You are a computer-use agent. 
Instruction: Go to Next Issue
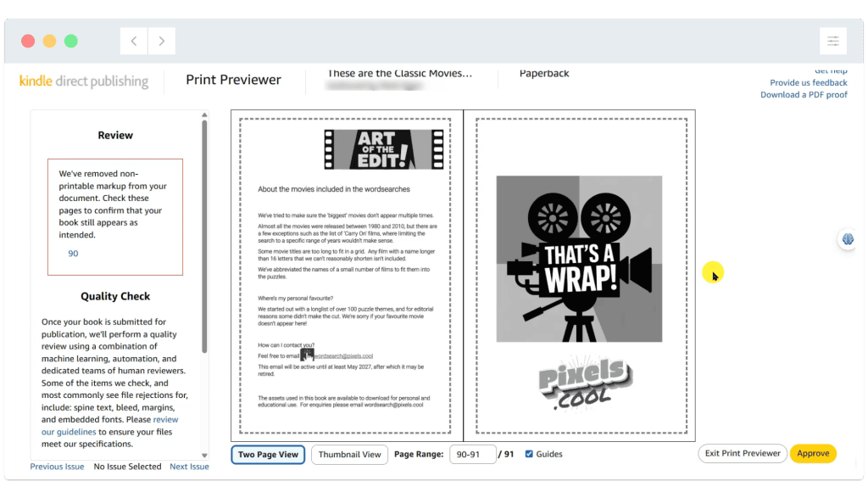pyautogui.click(x=189, y=467)
